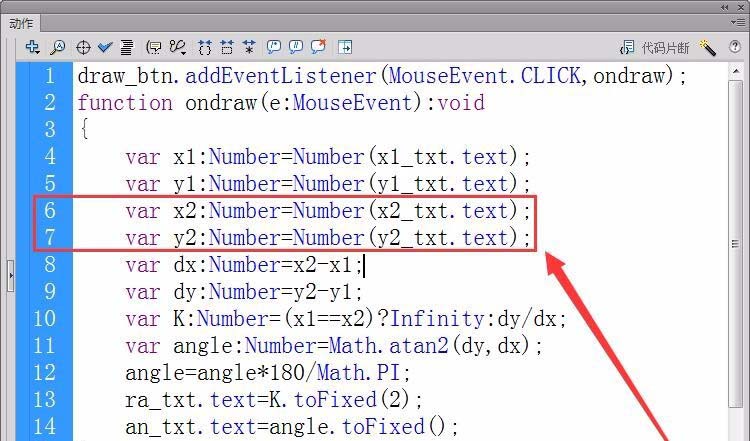The image size is (750, 441).
Task: Select the 动作 panel tab
Action: pos(21,23)
